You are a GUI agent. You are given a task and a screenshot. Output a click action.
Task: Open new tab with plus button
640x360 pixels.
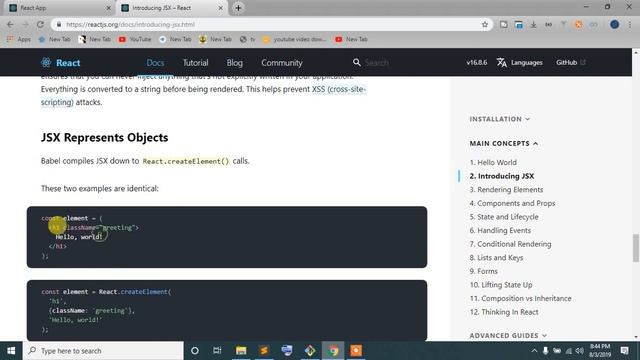click(238, 8)
